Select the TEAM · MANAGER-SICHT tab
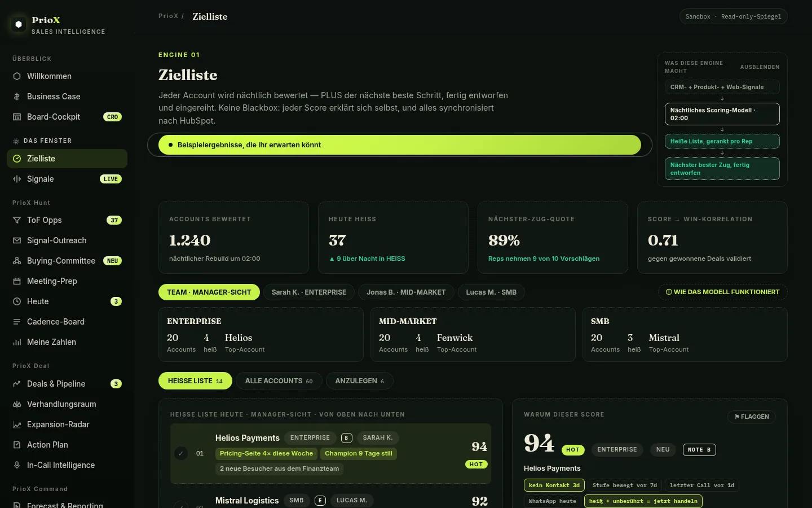812x508 pixels. click(x=209, y=292)
